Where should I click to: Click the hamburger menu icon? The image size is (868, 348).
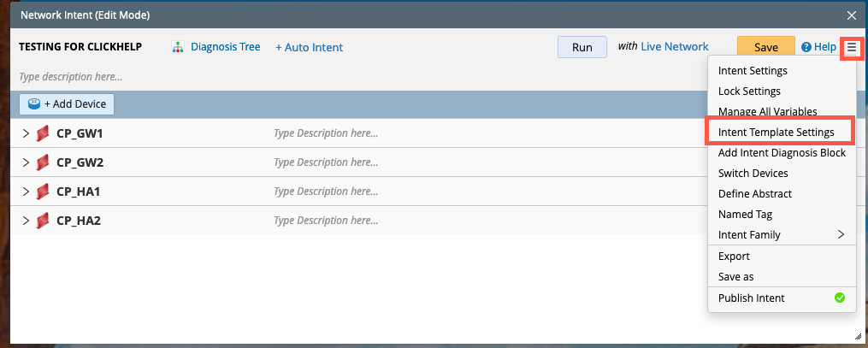click(x=851, y=48)
